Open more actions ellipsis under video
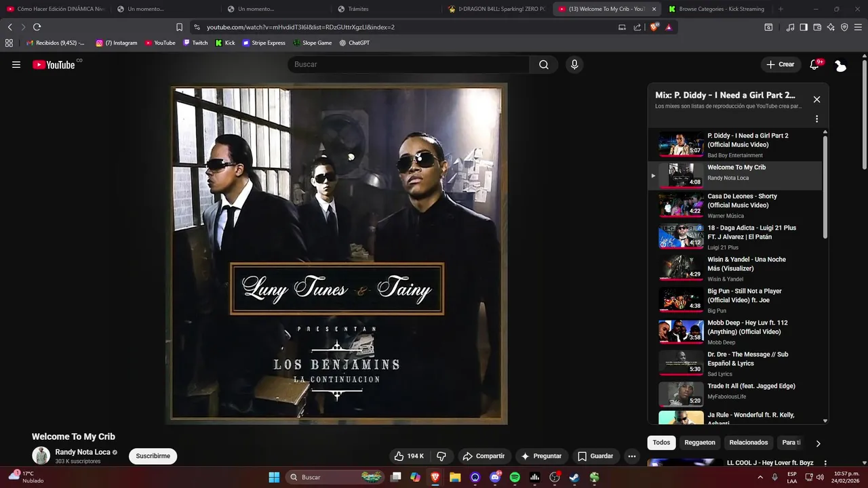This screenshot has height=488, width=868. [x=631, y=456]
